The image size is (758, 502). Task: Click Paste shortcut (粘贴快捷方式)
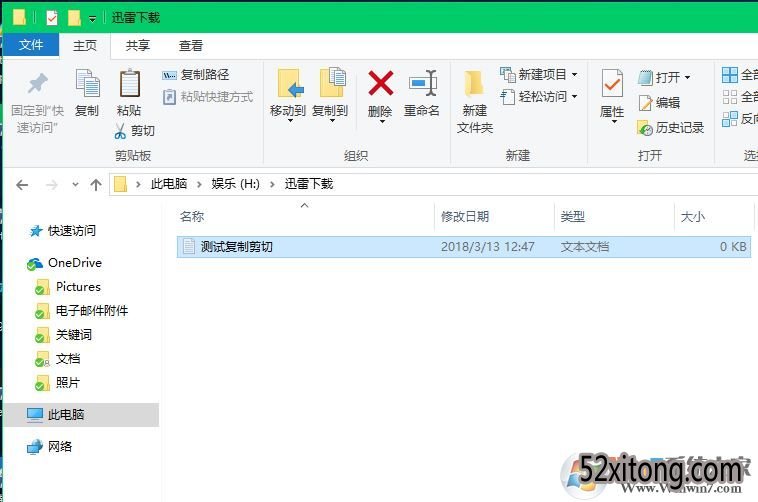(x=208, y=97)
